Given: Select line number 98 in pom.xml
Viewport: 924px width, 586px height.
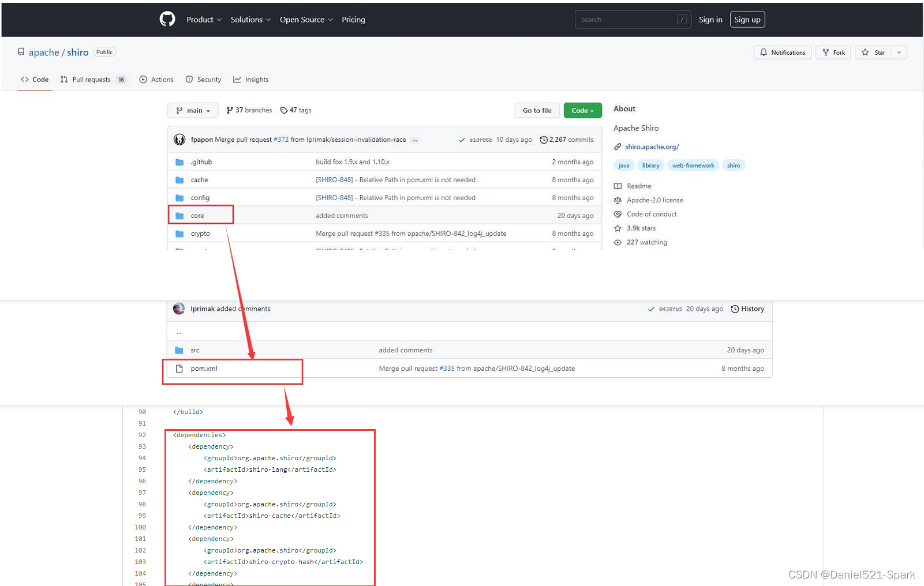Looking at the screenshot, I should [142, 504].
